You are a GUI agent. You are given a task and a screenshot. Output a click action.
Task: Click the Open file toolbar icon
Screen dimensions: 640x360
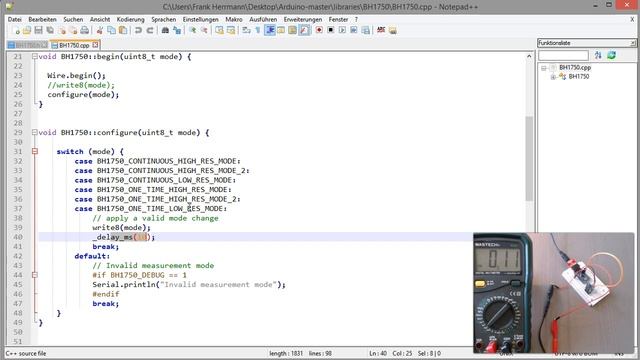pyautogui.click(x=27, y=30)
